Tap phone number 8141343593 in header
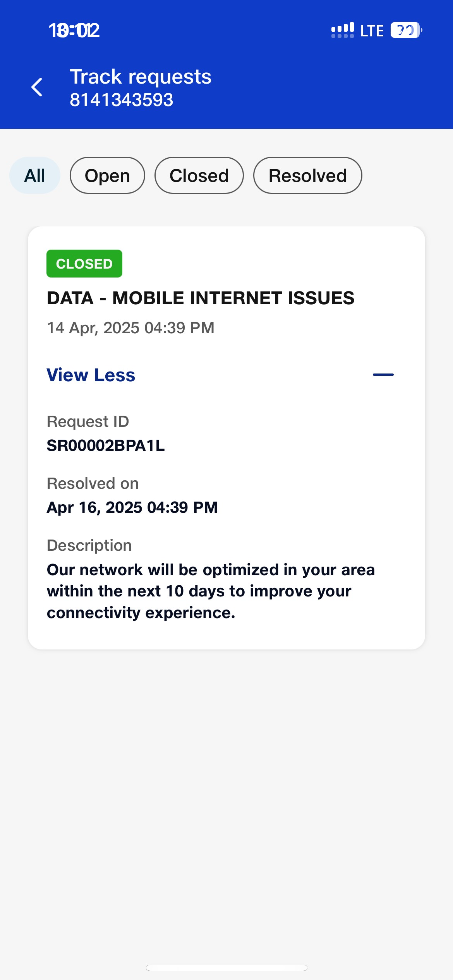The width and height of the screenshot is (453, 980). [121, 100]
